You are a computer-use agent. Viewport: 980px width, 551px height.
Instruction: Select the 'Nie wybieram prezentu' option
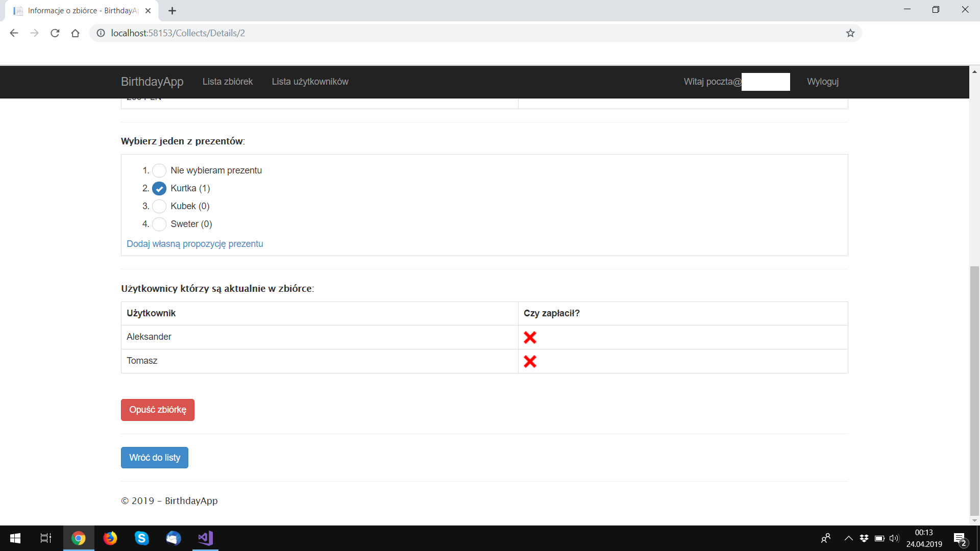click(x=159, y=170)
